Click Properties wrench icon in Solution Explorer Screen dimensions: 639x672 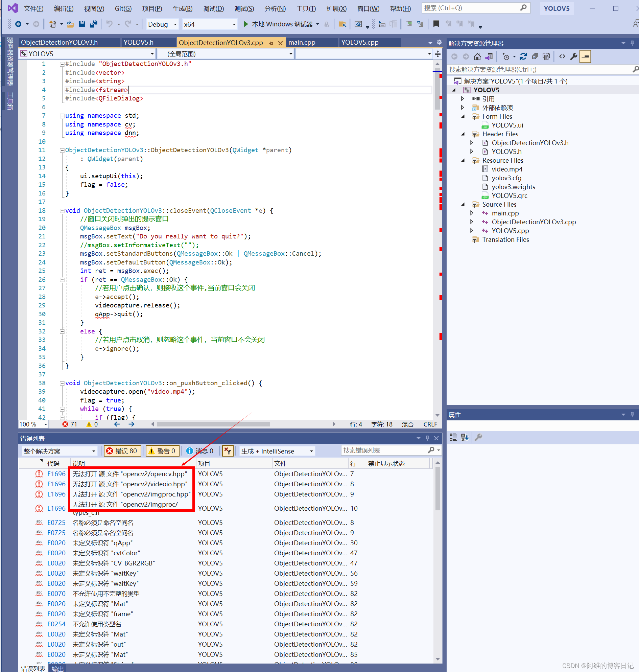[x=574, y=56]
